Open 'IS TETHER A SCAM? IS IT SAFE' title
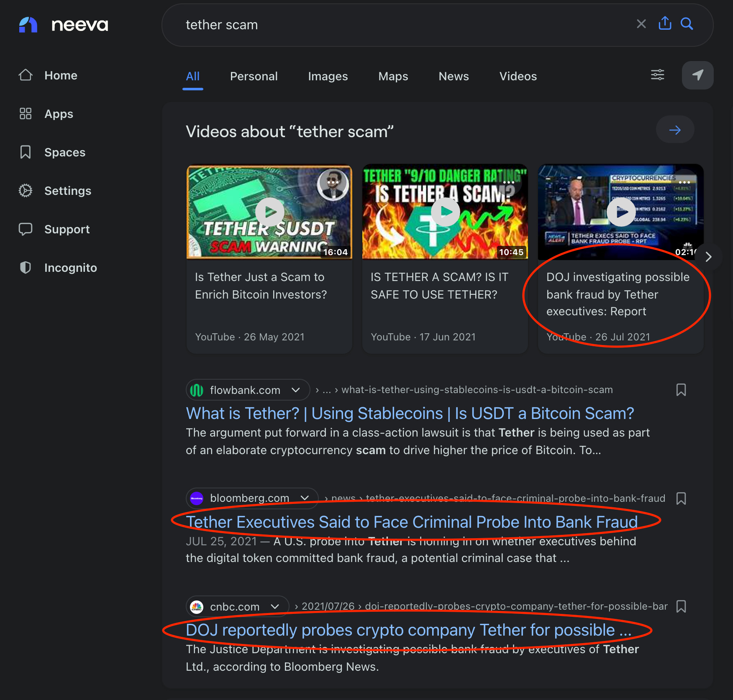The width and height of the screenshot is (733, 700). pos(439,286)
